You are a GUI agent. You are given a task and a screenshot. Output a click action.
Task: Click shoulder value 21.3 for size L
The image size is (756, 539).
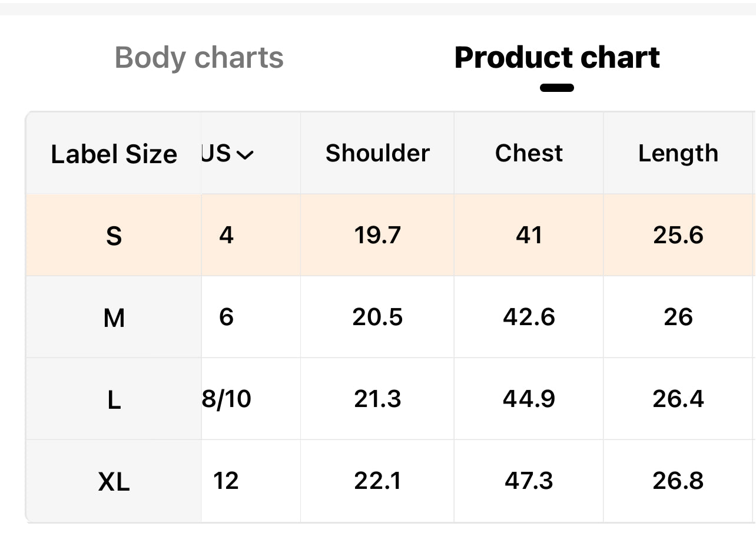pos(377,399)
